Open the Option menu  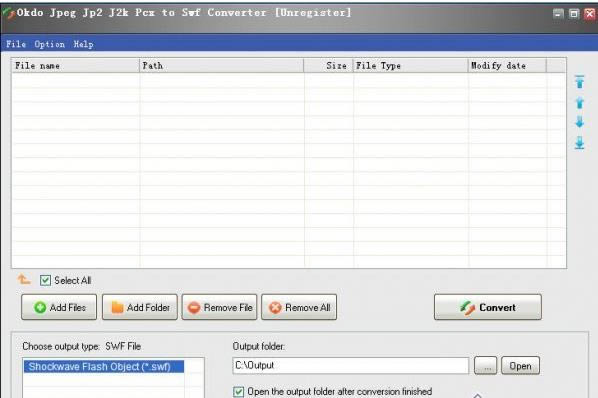[x=50, y=44]
